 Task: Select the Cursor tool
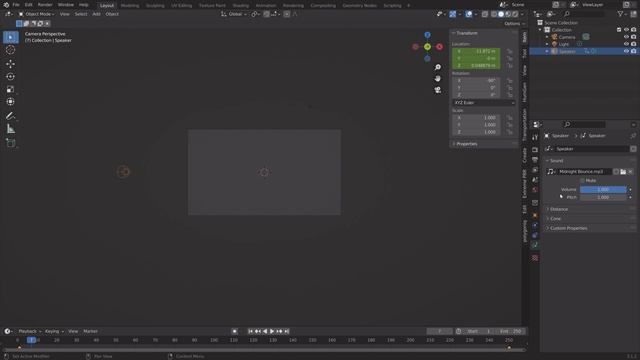coord(11,50)
